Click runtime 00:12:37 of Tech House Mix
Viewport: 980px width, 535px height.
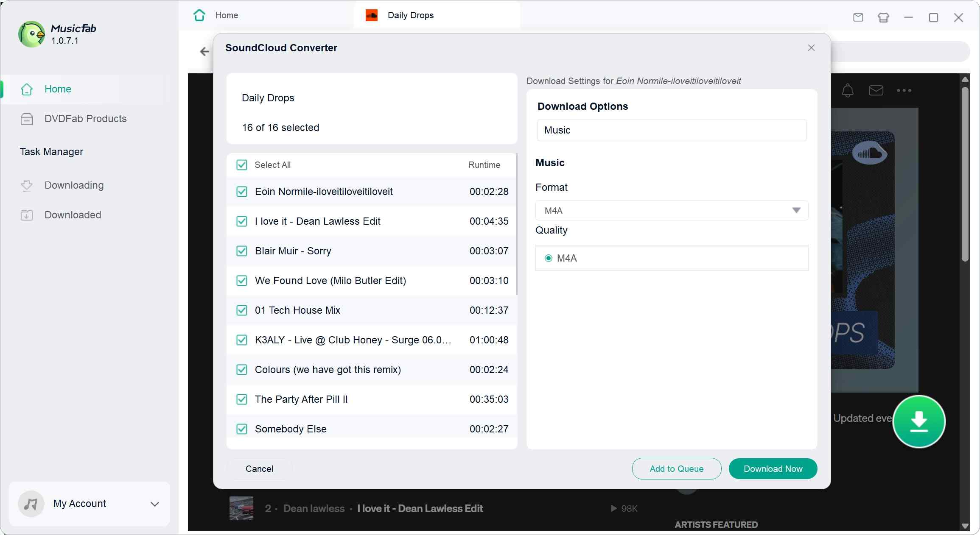pos(489,310)
